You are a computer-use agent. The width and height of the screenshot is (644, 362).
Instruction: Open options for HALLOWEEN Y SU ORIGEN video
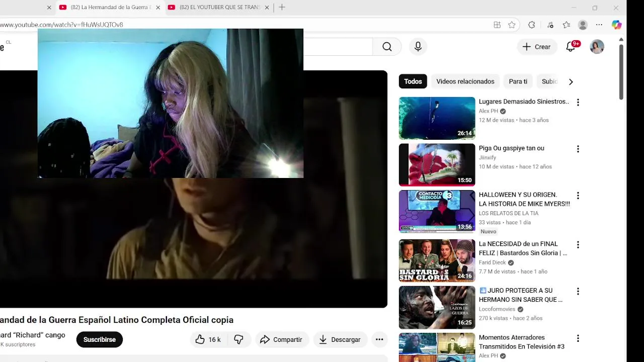click(578, 196)
